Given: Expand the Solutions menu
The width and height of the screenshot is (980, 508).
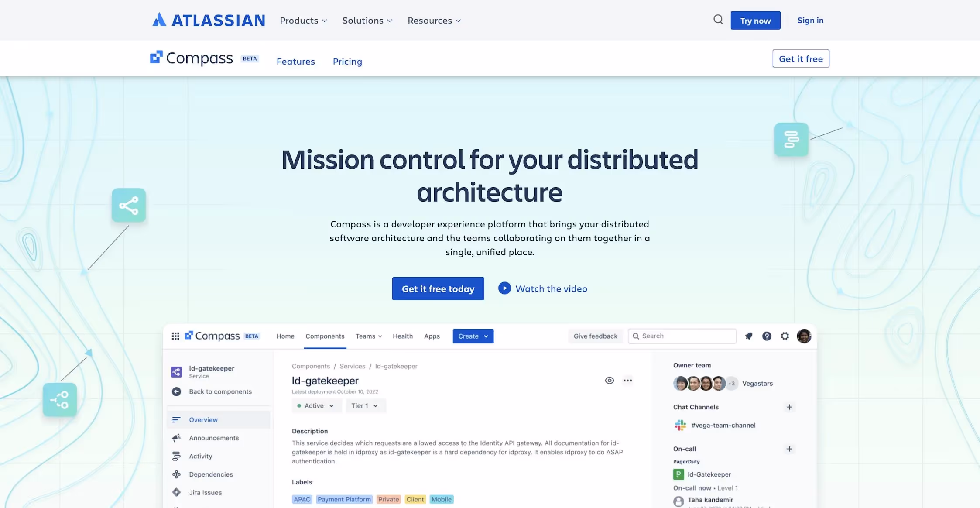Looking at the screenshot, I should click(x=367, y=21).
